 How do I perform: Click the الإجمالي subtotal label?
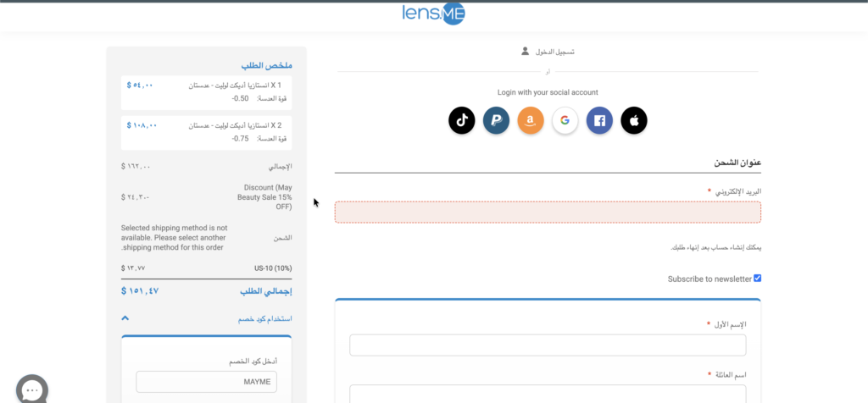click(280, 167)
